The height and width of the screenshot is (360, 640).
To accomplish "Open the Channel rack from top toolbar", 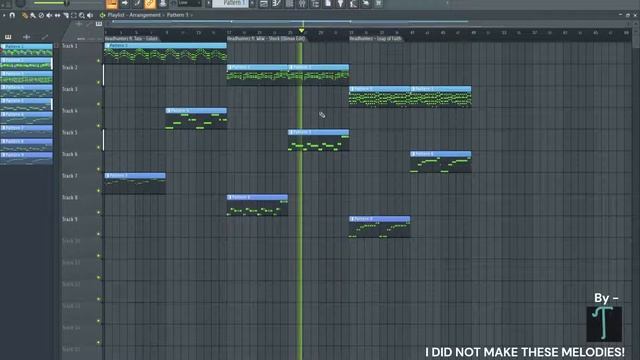I will tap(289, 4).
